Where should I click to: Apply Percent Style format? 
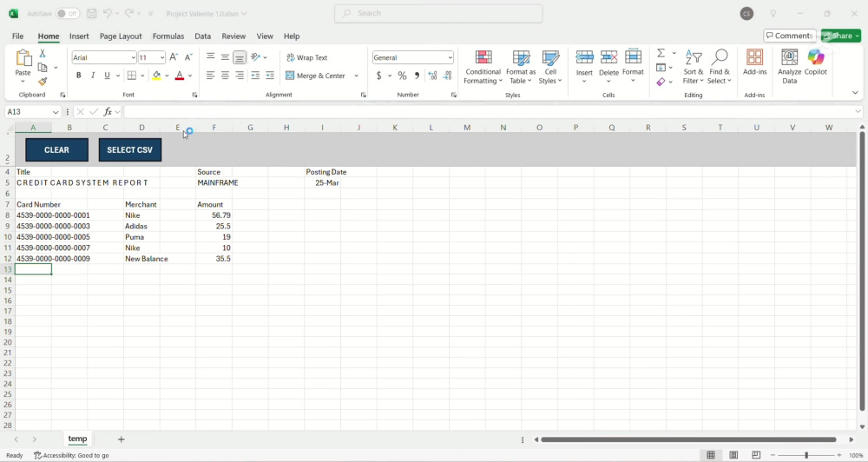pyautogui.click(x=402, y=76)
